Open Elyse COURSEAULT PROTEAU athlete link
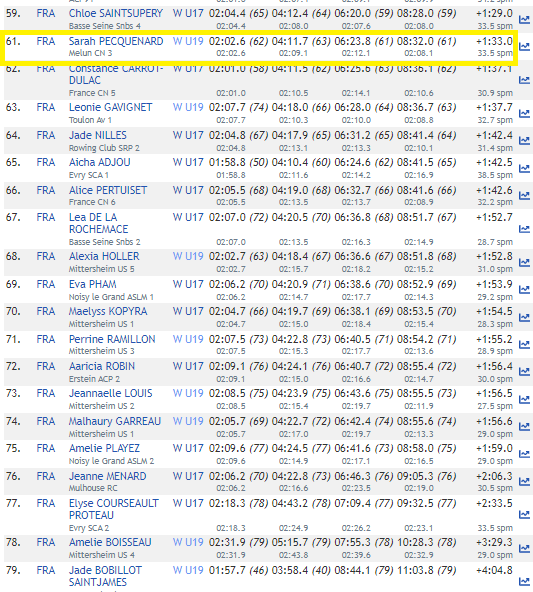The image size is (533, 592). (114, 509)
